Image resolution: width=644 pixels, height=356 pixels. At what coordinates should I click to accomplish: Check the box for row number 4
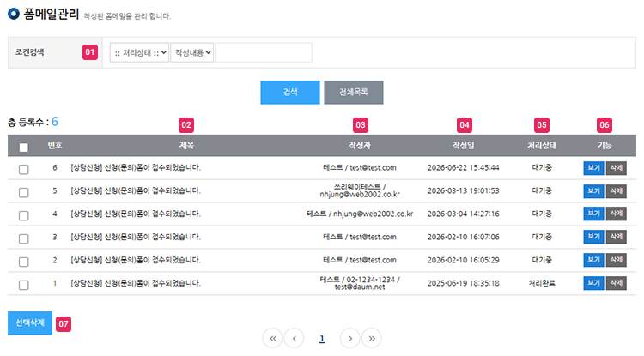24,215
